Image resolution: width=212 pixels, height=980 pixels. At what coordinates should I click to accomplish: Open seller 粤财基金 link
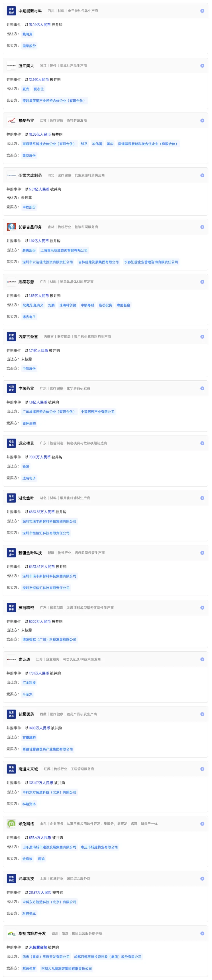123,305
